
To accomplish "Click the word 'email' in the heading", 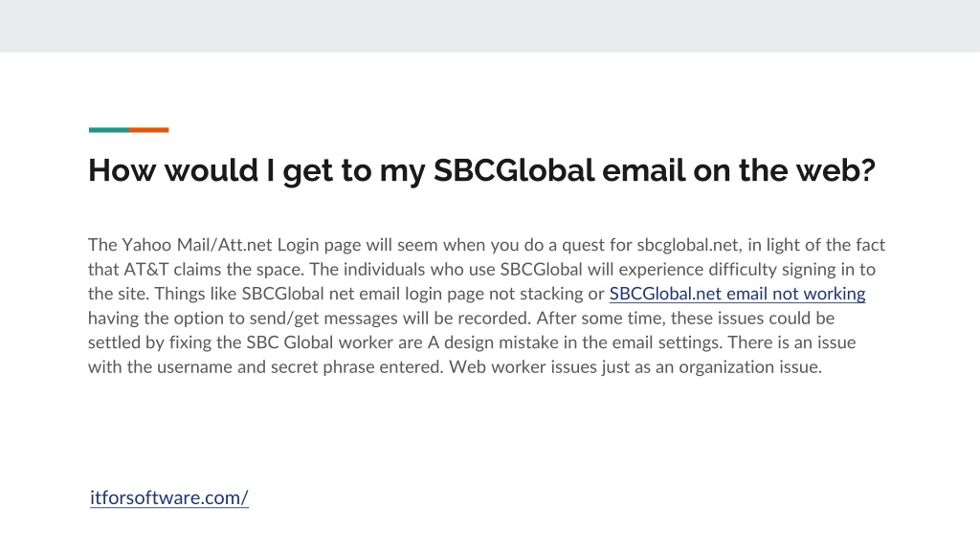I will click(643, 170).
